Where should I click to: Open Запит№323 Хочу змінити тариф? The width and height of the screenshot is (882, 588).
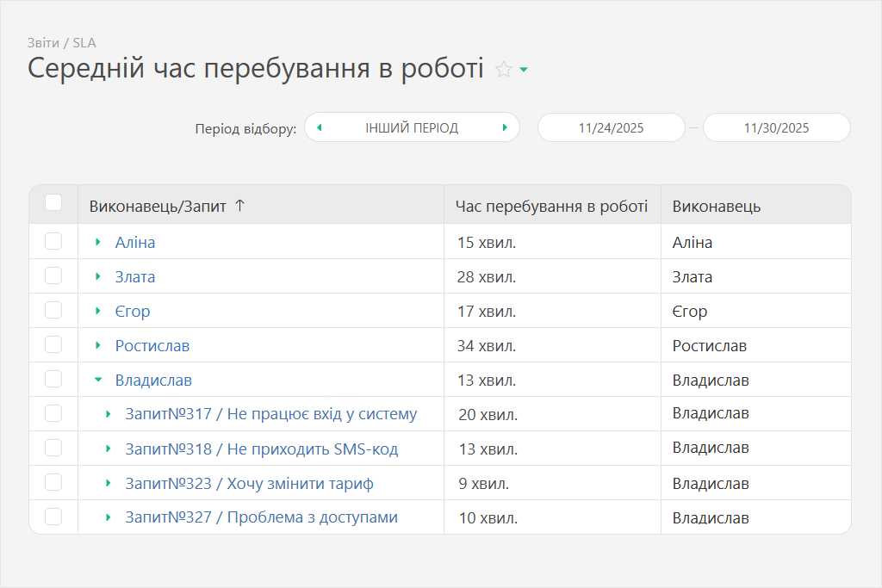[x=249, y=483]
